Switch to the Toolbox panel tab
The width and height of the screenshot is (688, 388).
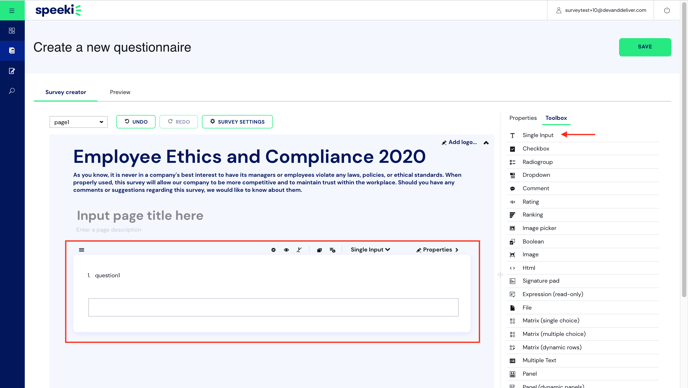pyautogui.click(x=556, y=118)
